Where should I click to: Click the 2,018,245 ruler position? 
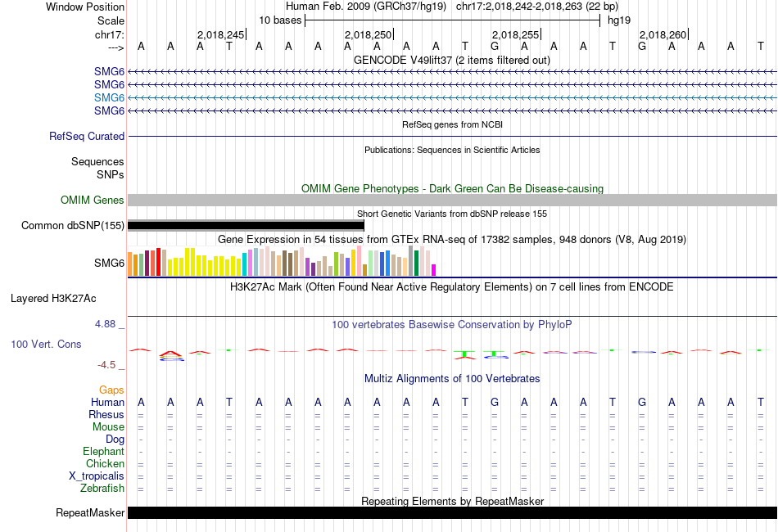click(x=221, y=34)
